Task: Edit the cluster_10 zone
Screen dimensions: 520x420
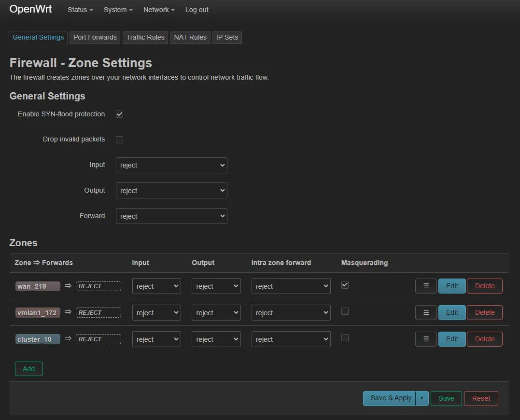Action: pyautogui.click(x=452, y=339)
